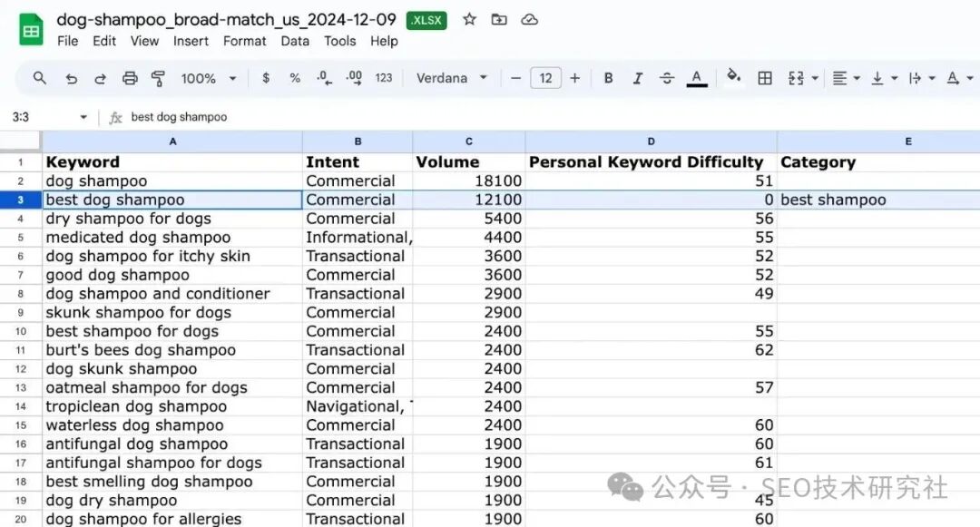Toggle strikethrough formatting
The image size is (980, 527).
point(667,78)
